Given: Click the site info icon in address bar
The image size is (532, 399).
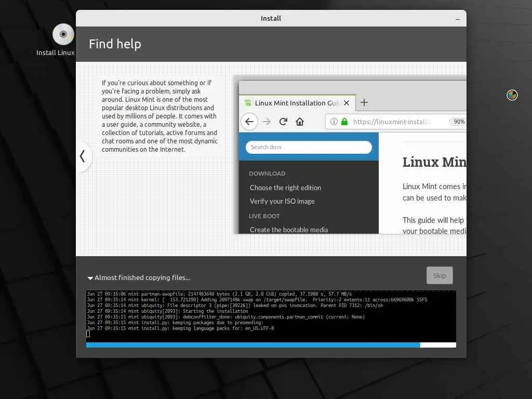Looking at the screenshot, I should (334, 122).
